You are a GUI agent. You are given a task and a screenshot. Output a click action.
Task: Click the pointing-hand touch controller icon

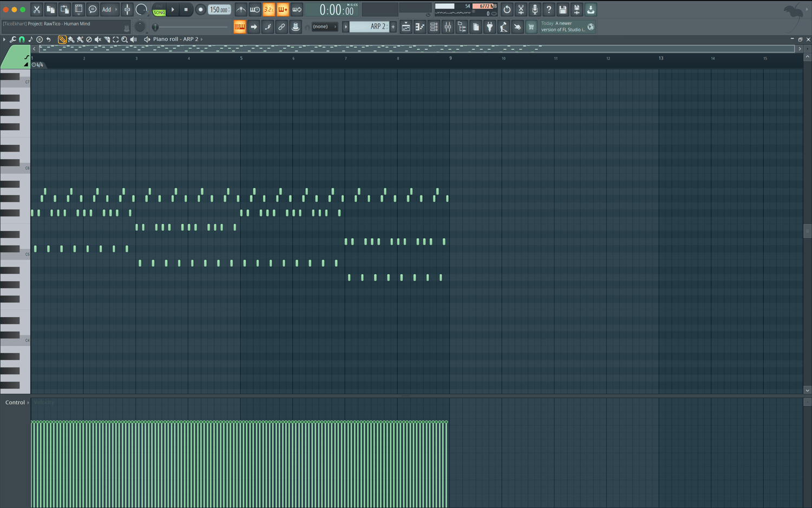pyautogui.click(x=518, y=27)
